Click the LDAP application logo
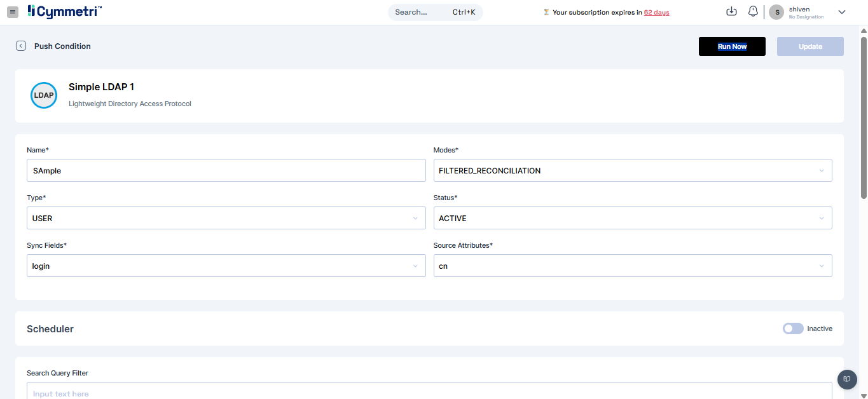 click(x=44, y=95)
